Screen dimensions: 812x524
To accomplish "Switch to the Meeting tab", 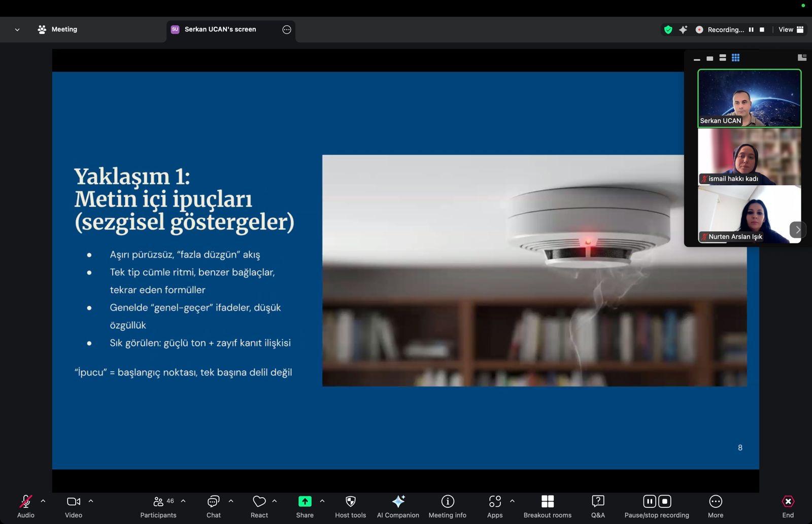I will pyautogui.click(x=57, y=29).
